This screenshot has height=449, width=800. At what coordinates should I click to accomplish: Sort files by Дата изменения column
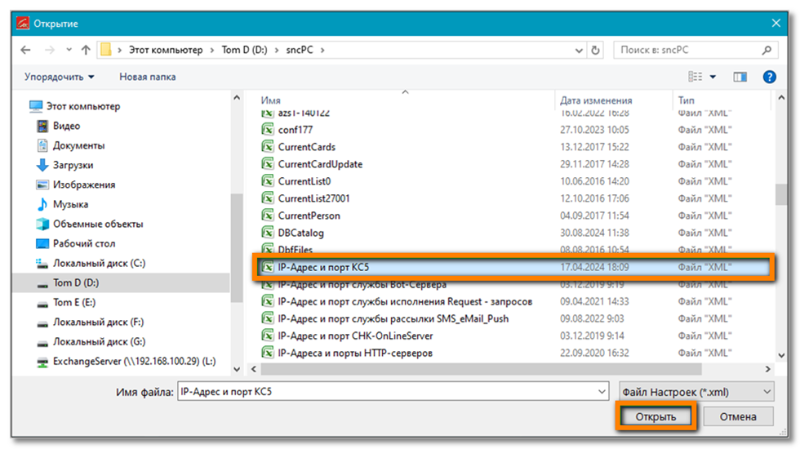[596, 101]
